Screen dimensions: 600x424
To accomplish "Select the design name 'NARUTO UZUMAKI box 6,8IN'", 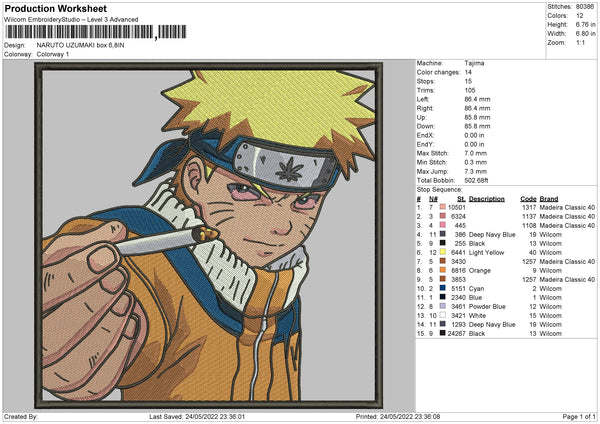I will (80, 45).
